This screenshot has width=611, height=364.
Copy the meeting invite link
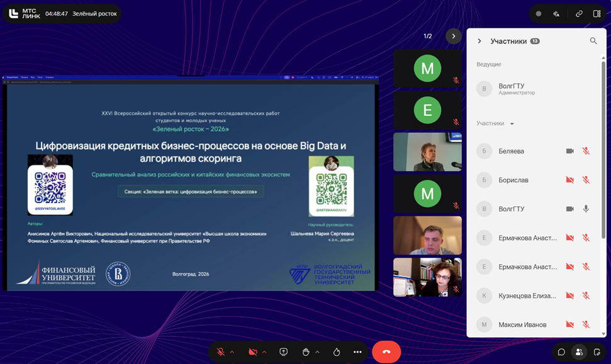pyautogui.click(x=579, y=13)
